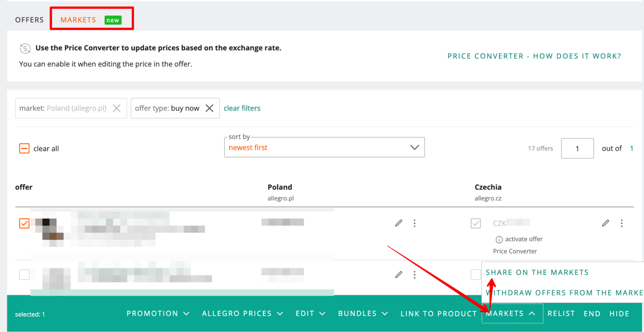Open the three-dot menu for first Poland offer
Screen dimensions: 644x332
[415, 223]
